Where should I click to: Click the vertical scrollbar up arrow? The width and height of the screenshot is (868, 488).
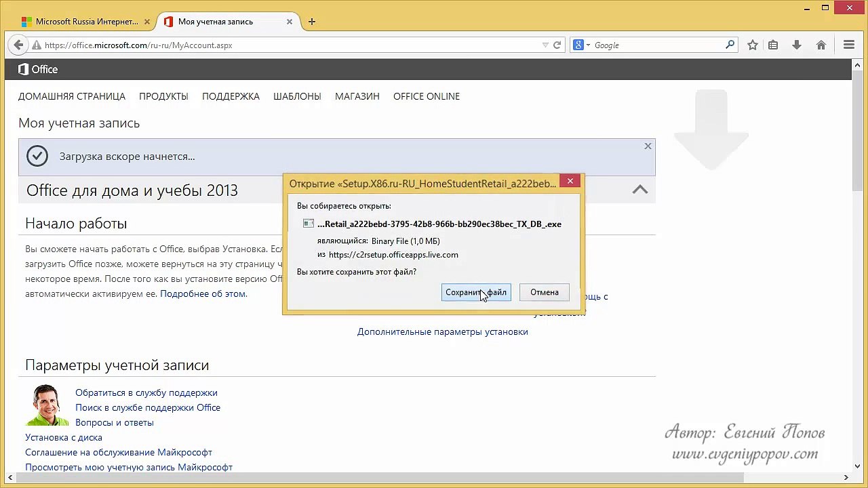click(x=857, y=64)
